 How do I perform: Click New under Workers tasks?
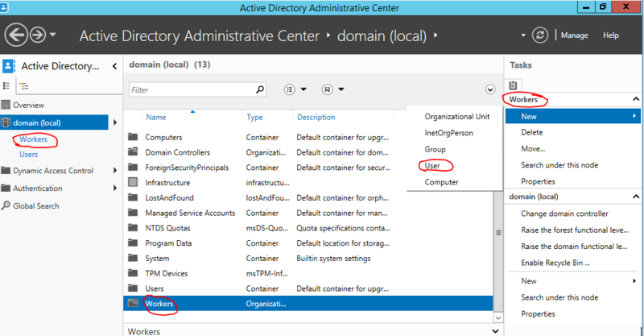tap(573, 116)
